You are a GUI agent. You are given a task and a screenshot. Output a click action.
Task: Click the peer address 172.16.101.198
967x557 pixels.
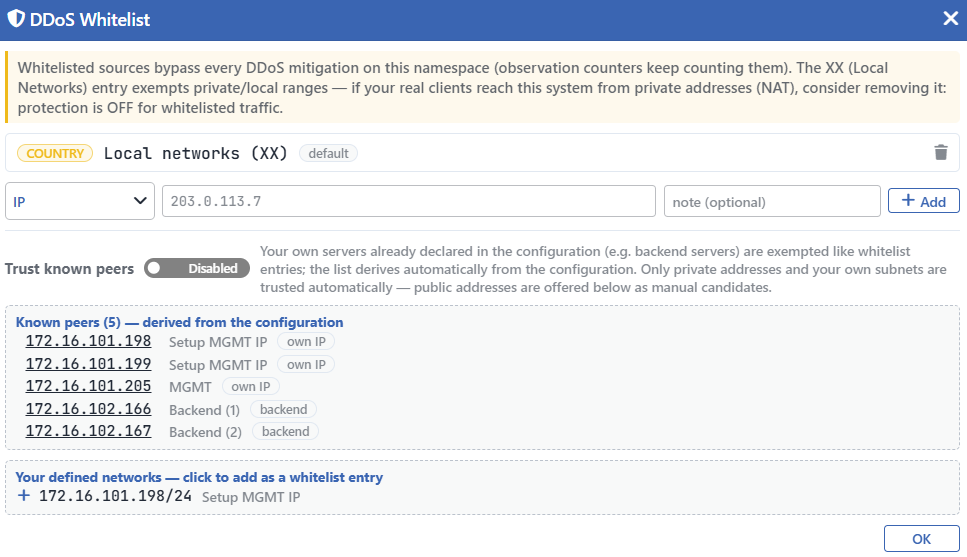pos(88,341)
